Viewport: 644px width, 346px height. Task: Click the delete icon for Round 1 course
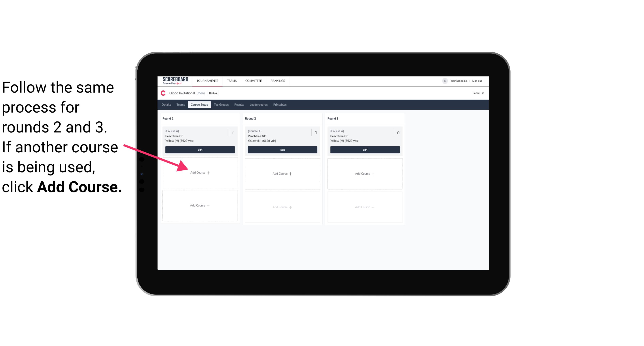point(233,133)
